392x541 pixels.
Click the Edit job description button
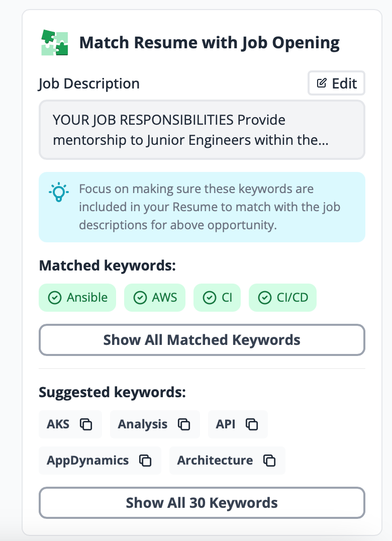point(336,83)
